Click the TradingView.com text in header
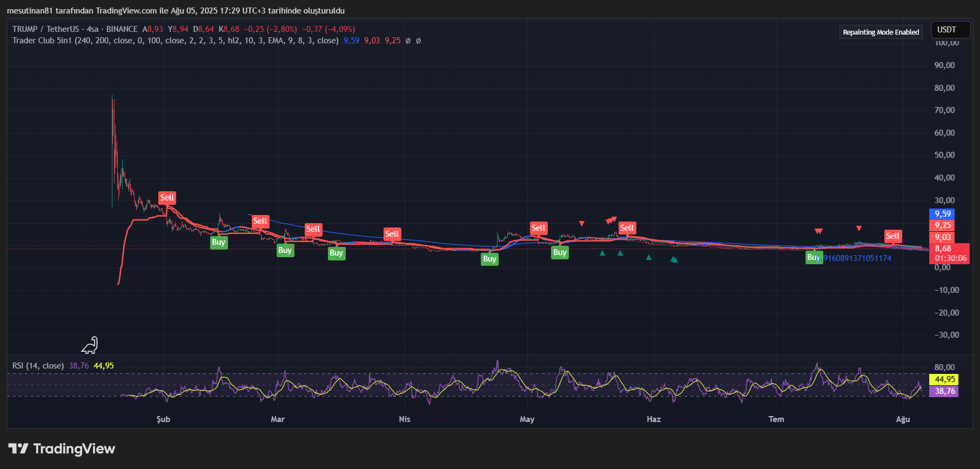This screenshot has width=980, height=469. point(126,11)
